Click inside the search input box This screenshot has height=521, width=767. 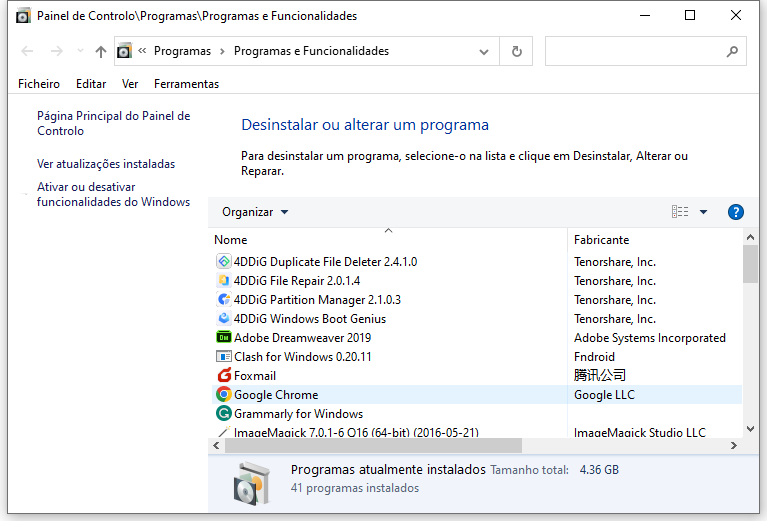click(x=646, y=51)
